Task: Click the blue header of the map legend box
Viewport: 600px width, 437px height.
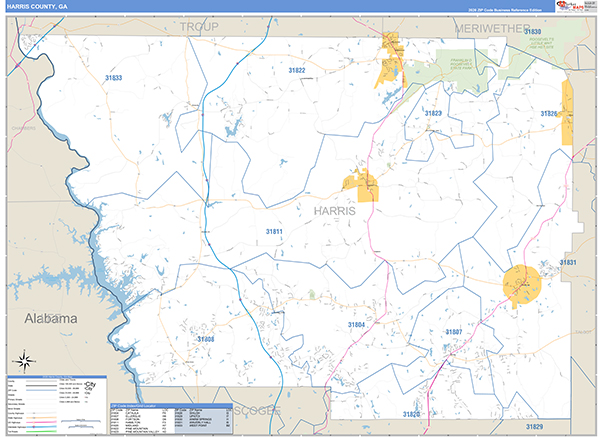Action: click(57, 377)
